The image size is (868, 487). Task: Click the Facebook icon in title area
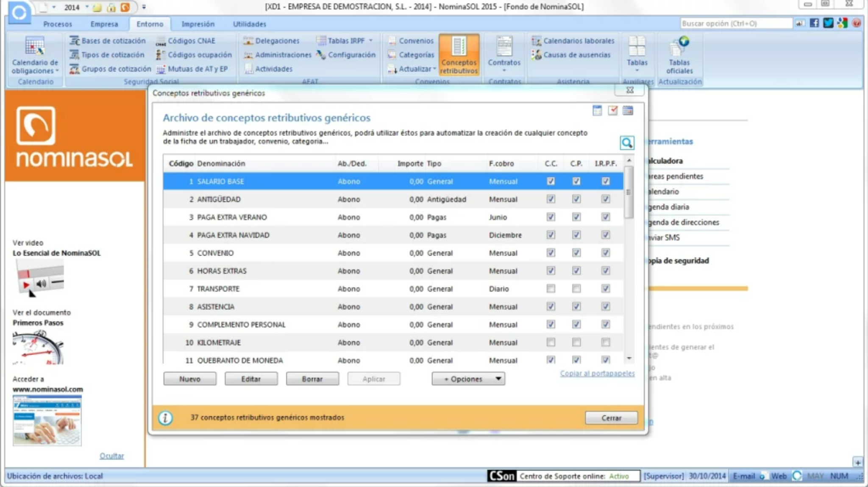coord(814,23)
